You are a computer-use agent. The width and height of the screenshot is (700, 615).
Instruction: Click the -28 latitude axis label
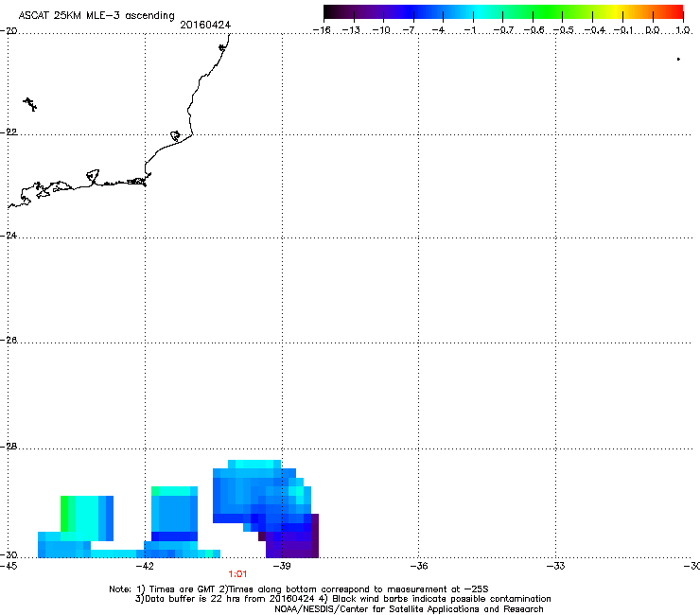pyautogui.click(x=9, y=447)
